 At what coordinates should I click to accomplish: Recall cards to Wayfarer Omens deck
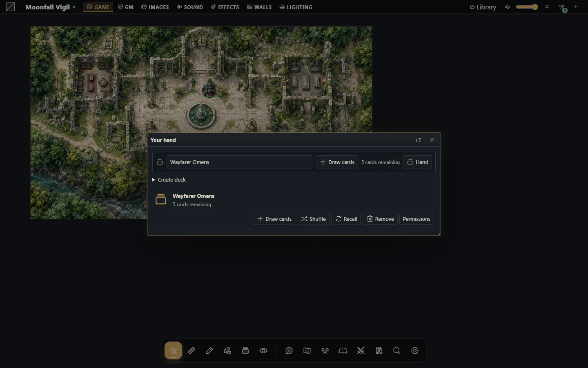346,219
